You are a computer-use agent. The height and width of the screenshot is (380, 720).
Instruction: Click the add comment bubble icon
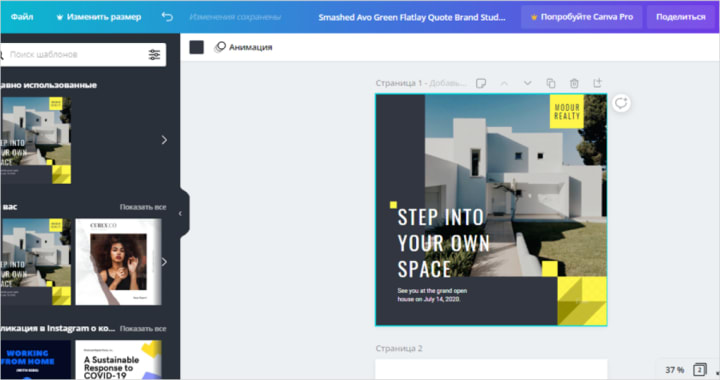[x=621, y=103]
